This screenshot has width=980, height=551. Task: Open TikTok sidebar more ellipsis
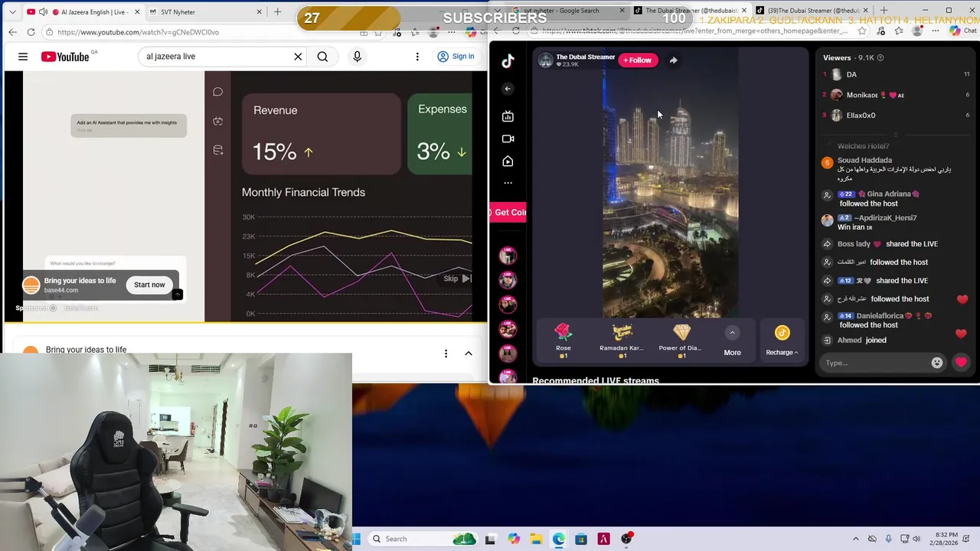(508, 183)
